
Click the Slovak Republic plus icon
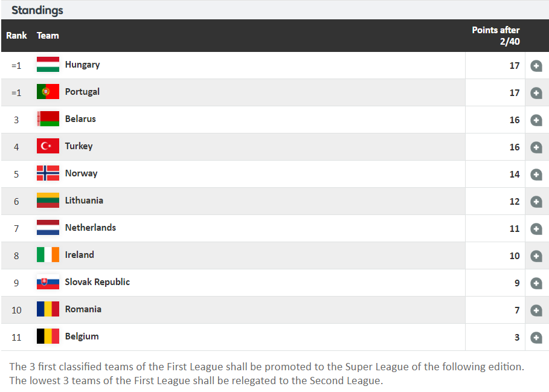[x=536, y=283]
